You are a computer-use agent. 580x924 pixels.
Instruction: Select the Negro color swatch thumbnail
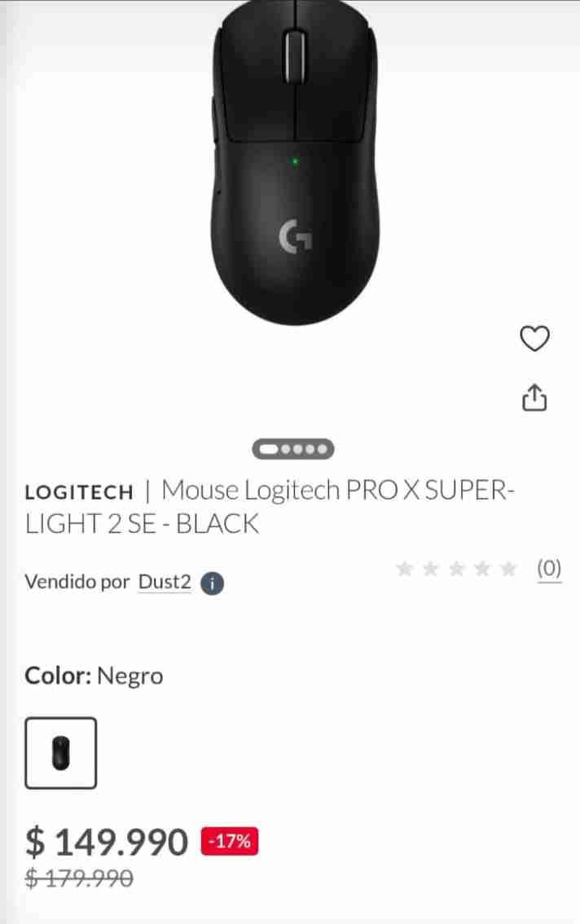click(61, 752)
